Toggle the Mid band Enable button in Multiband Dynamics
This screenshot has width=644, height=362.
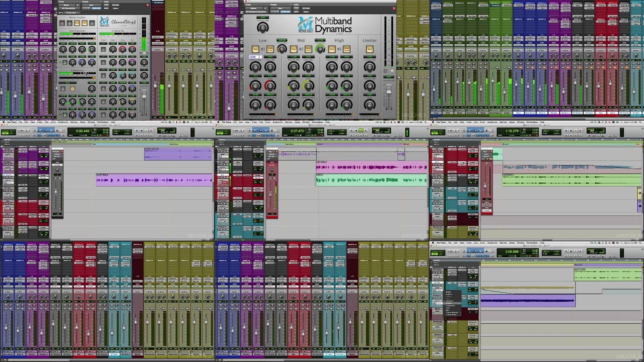(x=294, y=49)
